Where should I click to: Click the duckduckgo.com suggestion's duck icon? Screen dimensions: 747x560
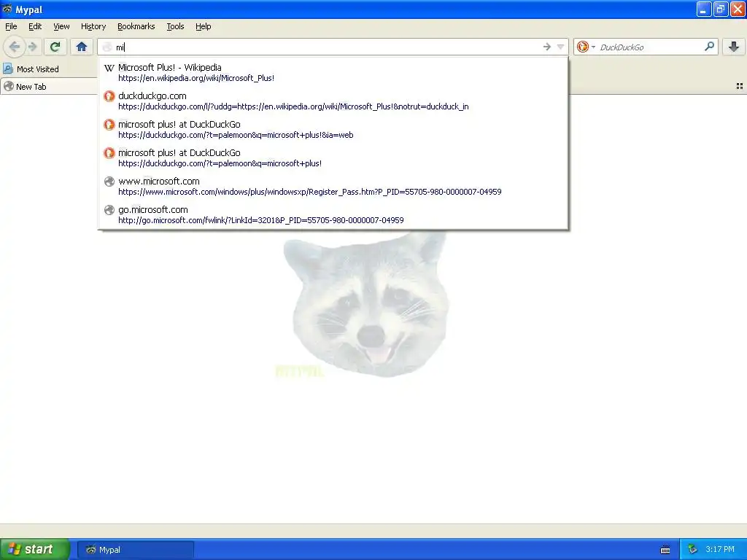click(x=109, y=96)
